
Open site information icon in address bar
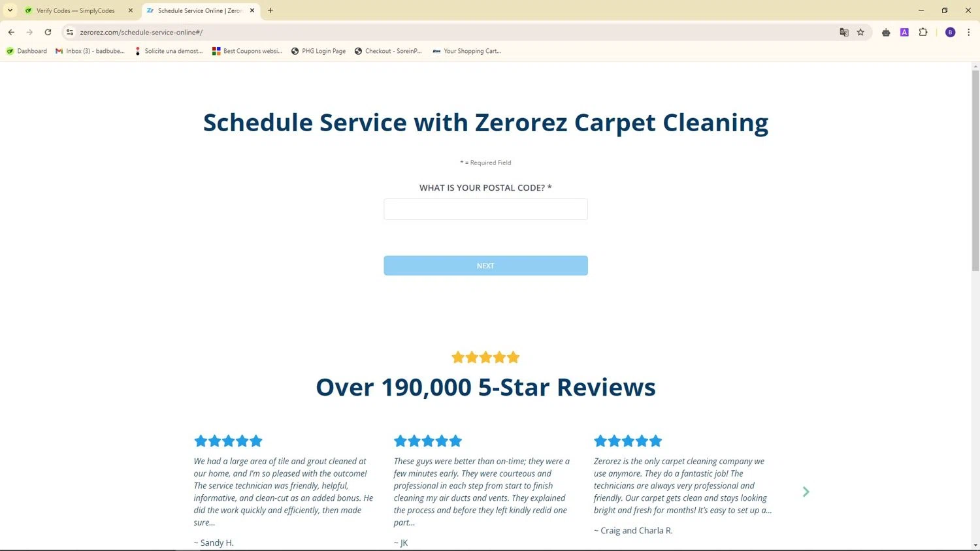70,32
